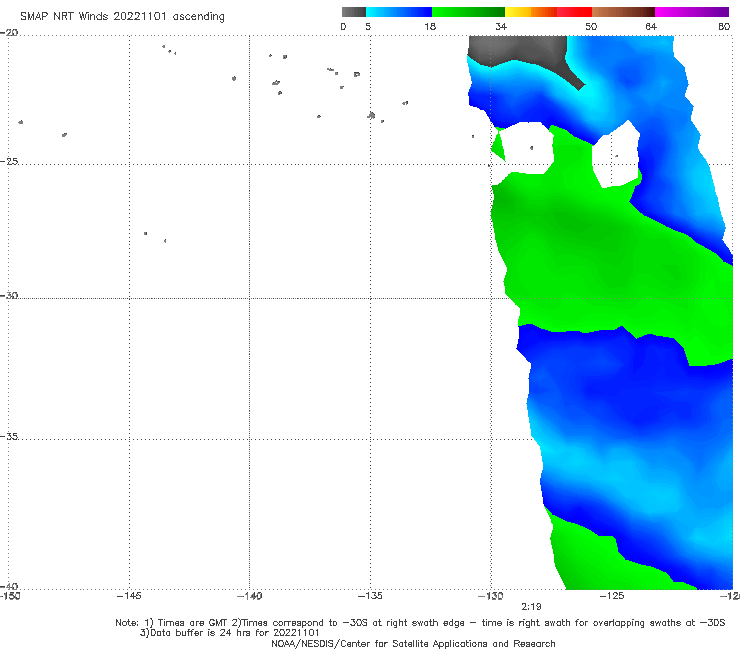Screen dimensions: 740x650
Task: Click the gray segment of the color bar
Action: point(354,12)
